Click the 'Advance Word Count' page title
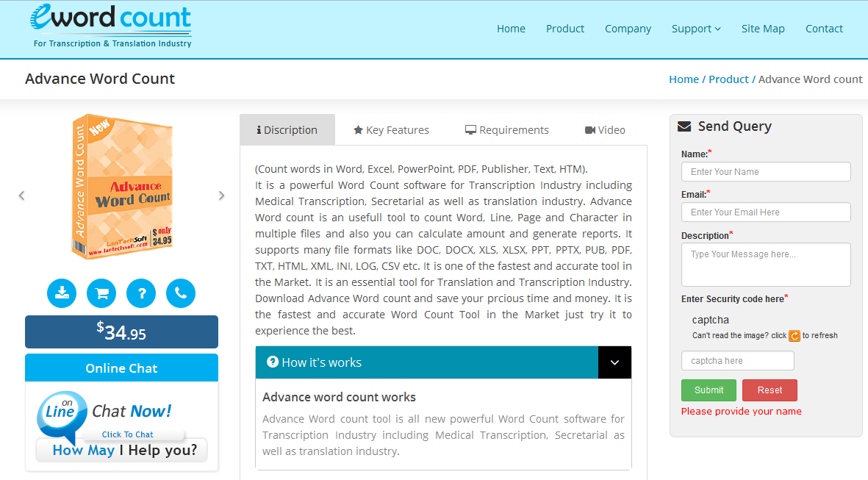The width and height of the screenshot is (868, 480). coord(100,79)
